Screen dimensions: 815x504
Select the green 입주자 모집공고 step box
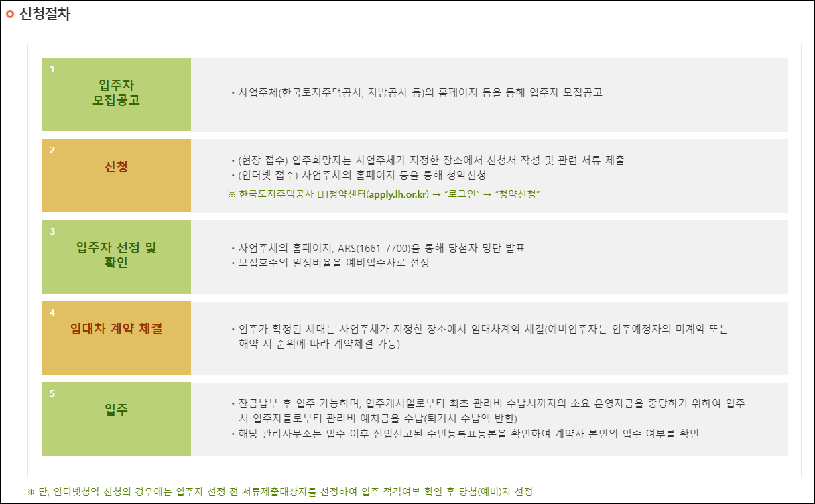[x=116, y=94]
